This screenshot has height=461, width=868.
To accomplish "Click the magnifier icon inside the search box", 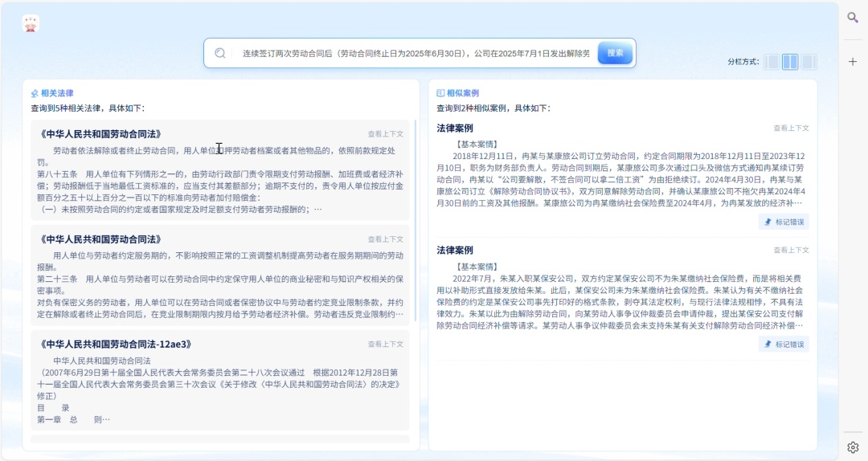I will pos(220,53).
